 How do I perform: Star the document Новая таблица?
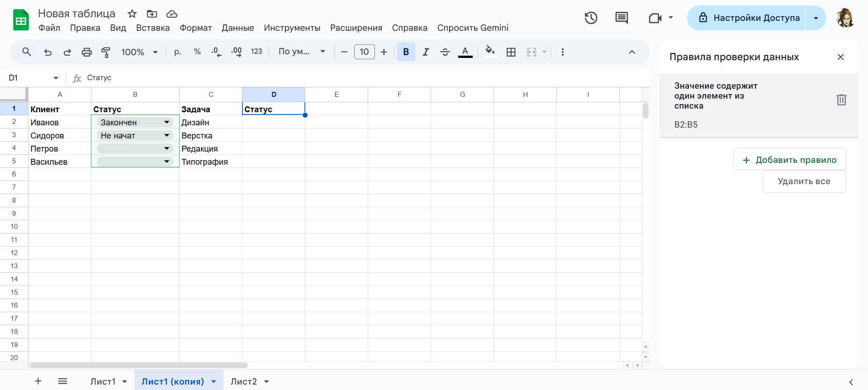132,14
